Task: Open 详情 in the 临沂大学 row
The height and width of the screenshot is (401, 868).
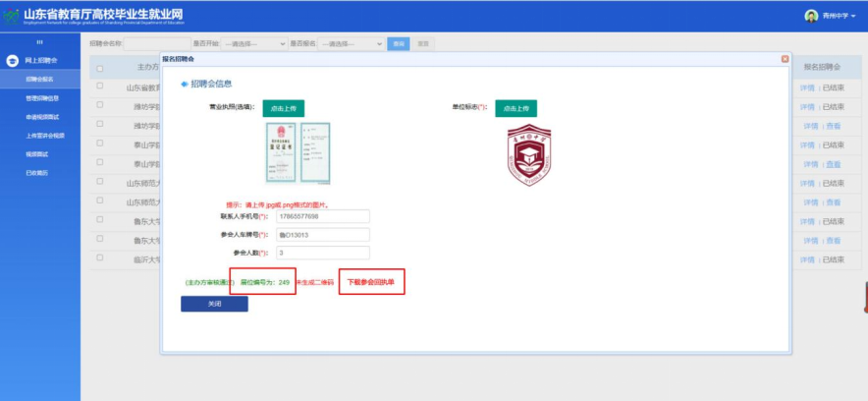Action: tap(807, 259)
